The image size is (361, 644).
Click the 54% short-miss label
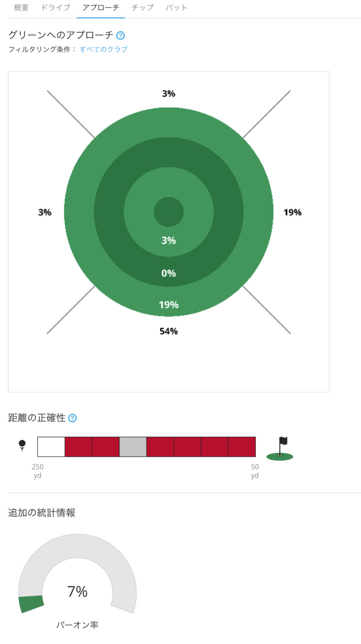pyautogui.click(x=169, y=331)
